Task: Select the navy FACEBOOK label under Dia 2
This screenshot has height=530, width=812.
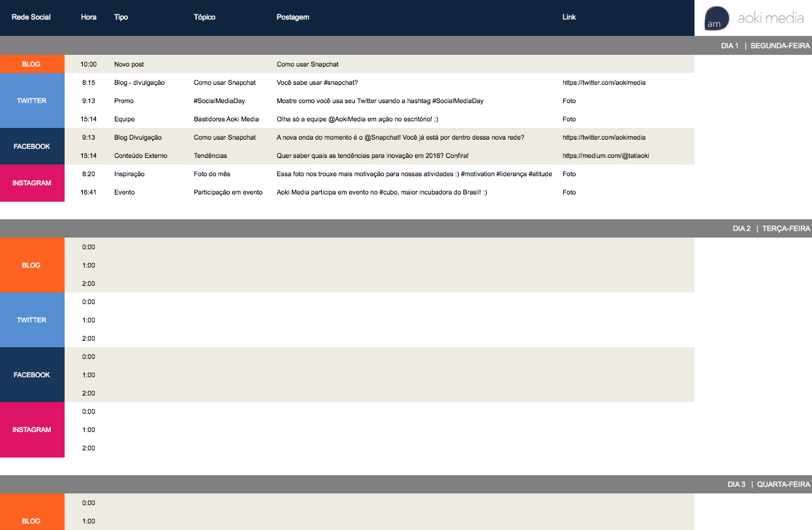Action: tap(31, 375)
